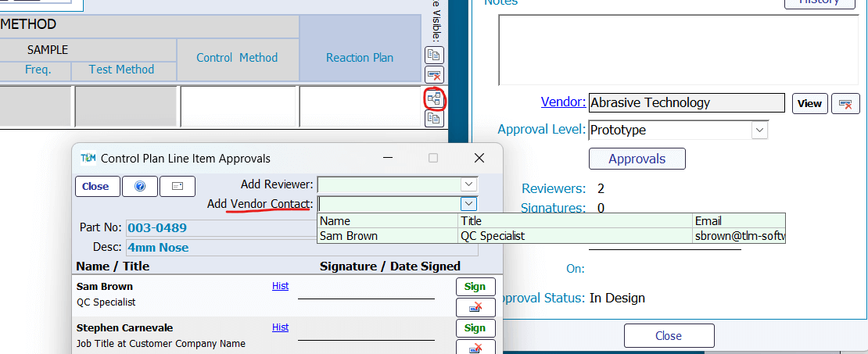Remove Sam Brown reviewer with delete icon
The width and height of the screenshot is (868, 354).
point(475,306)
